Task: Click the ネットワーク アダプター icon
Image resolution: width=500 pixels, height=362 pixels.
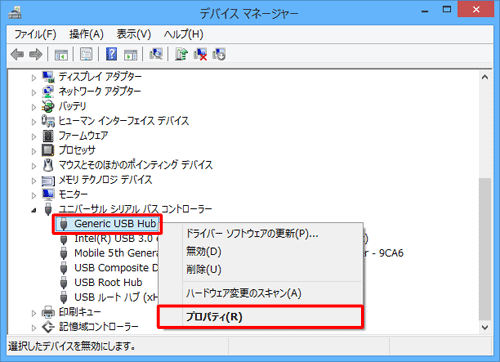Action: tap(48, 92)
